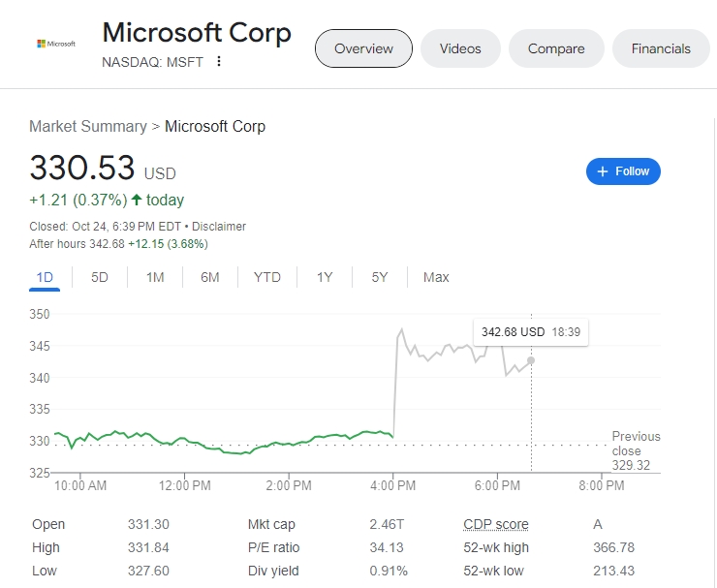This screenshot has width=717, height=588.
Task: Show the Max time range
Action: (x=436, y=277)
